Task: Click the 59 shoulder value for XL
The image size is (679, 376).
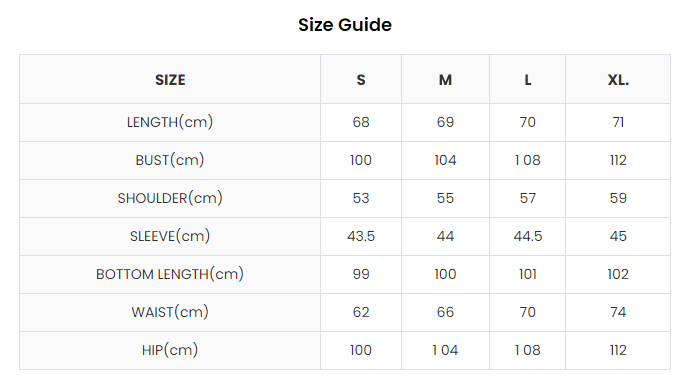Action: pyautogui.click(x=618, y=198)
